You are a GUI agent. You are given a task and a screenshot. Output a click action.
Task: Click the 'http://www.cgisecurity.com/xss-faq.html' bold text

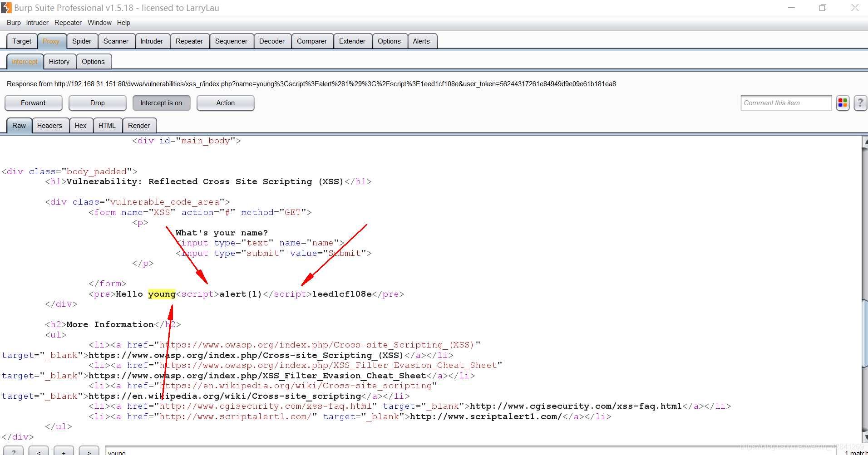[576, 406]
